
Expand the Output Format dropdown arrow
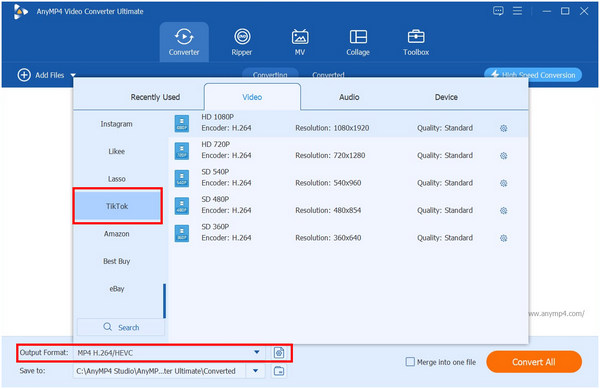257,352
